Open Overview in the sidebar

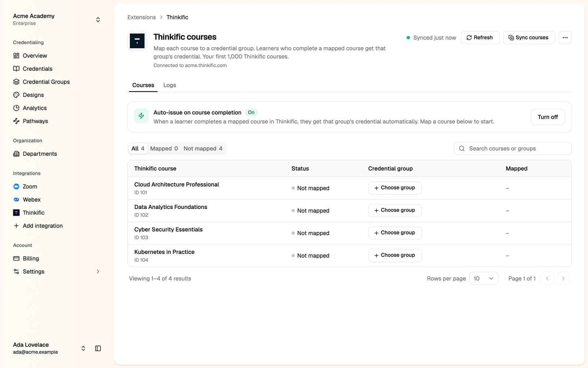coord(30,56)
